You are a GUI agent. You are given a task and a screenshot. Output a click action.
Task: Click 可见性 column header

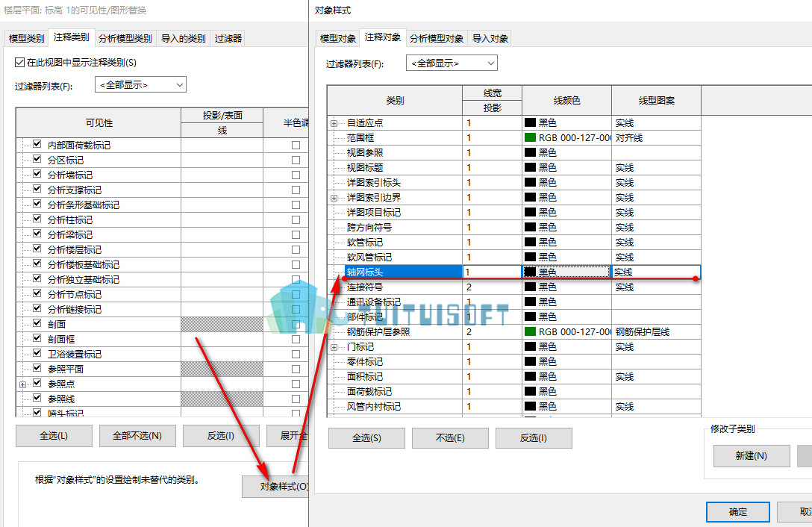pos(99,123)
